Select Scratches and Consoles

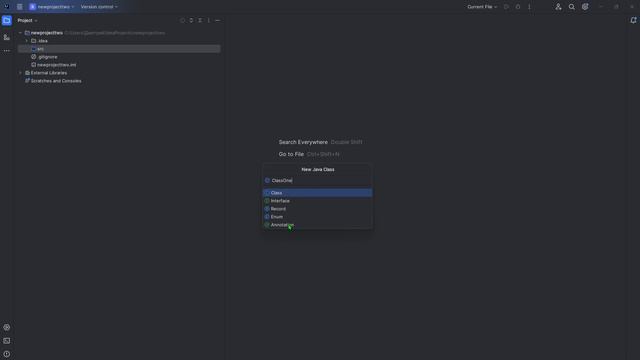[x=119, y=81]
